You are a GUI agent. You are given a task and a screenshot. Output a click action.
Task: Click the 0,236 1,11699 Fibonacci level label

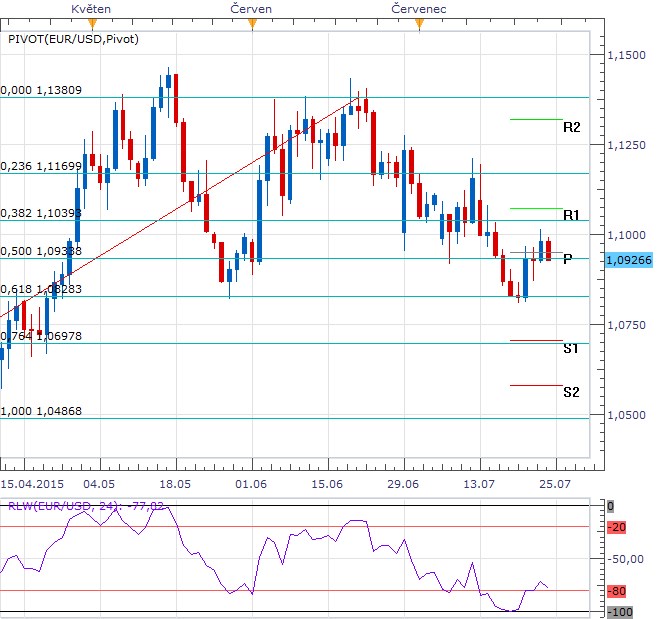pyautogui.click(x=41, y=165)
